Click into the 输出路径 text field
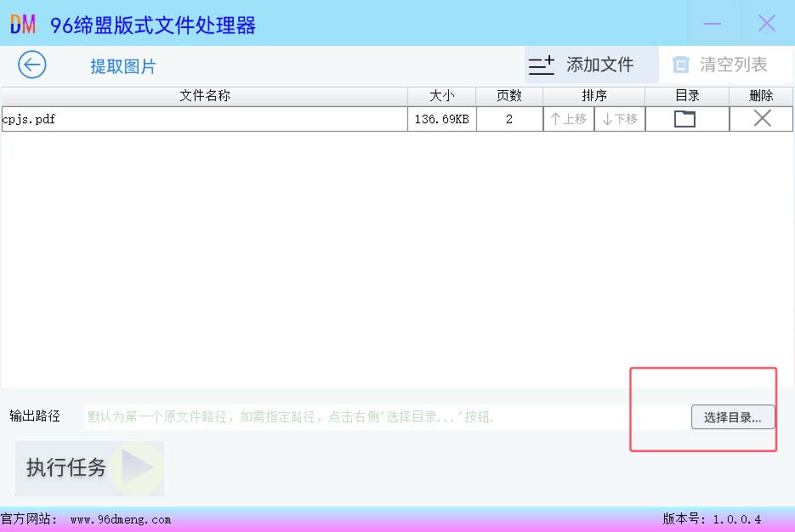The height and width of the screenshot is (532, 795). (x=383, y=416)
